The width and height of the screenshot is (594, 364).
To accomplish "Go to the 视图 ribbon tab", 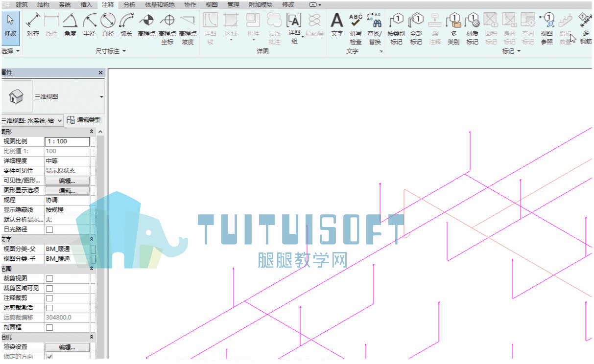I will (x=212, y=4).
